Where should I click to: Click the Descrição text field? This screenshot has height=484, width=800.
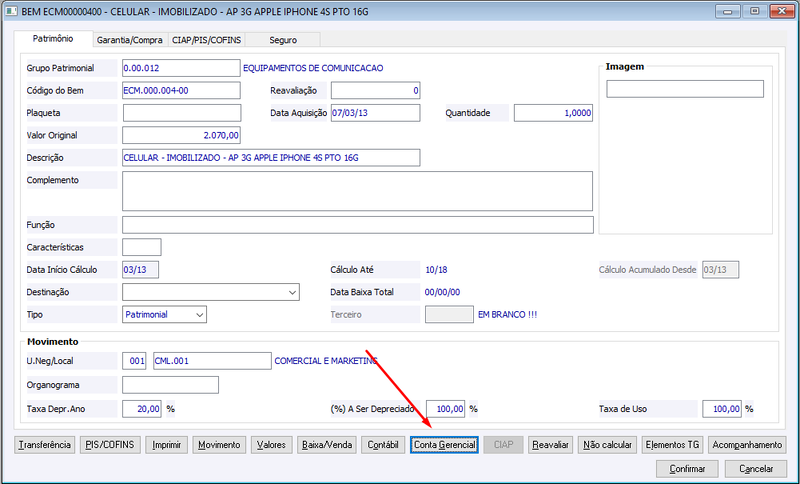tap(271, 158)
